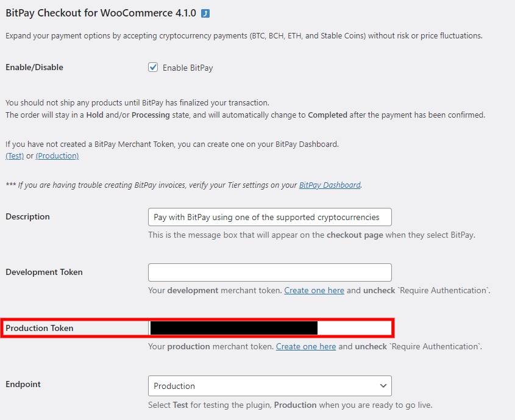Click into the Description text field
515x420 pixels.
(269, 217)
